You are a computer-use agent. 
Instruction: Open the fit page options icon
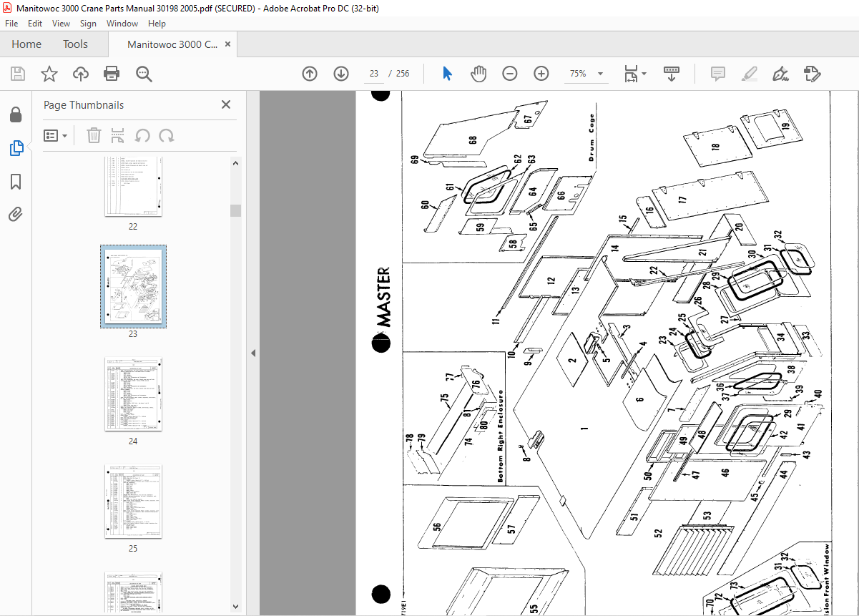point(634,74)
